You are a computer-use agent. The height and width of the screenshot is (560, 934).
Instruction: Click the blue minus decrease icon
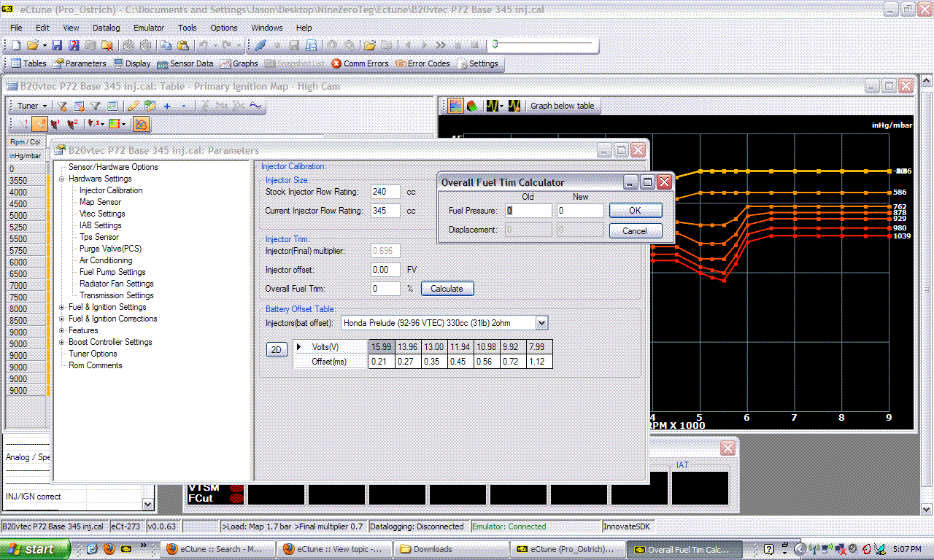coord(184,106)
